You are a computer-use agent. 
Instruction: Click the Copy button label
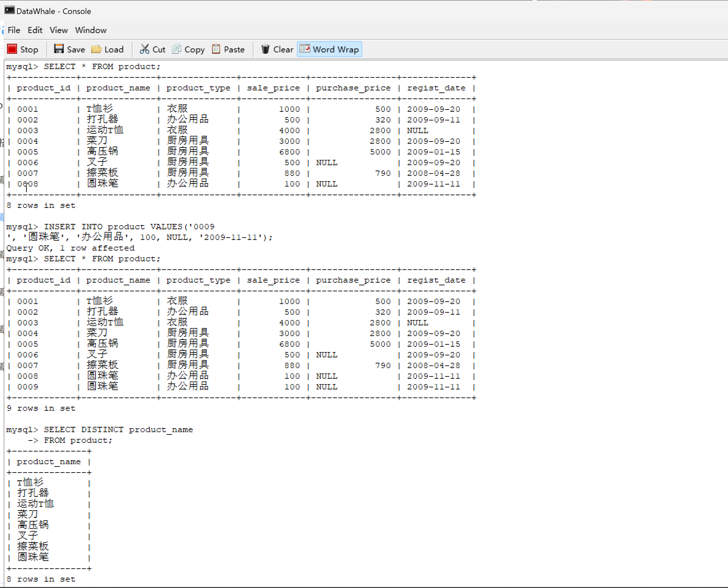[194, 49]
